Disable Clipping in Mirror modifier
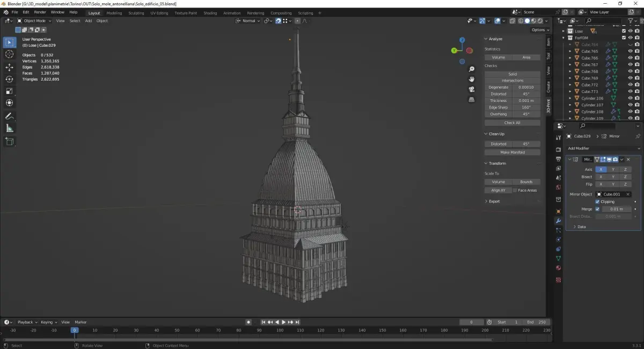 597,201
